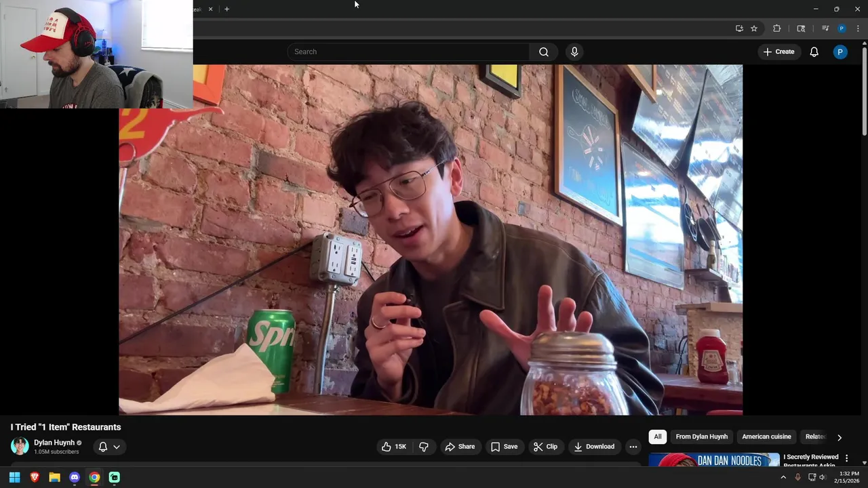Download the video
868x488 pixels.
[594, 447]
